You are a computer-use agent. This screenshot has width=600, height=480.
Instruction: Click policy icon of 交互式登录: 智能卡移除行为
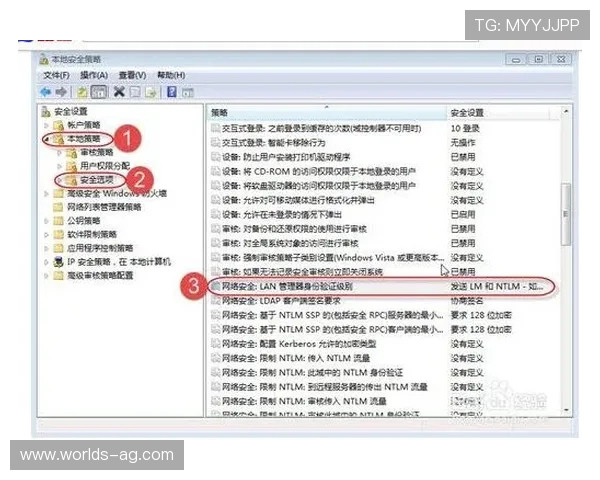click(215, 143)
